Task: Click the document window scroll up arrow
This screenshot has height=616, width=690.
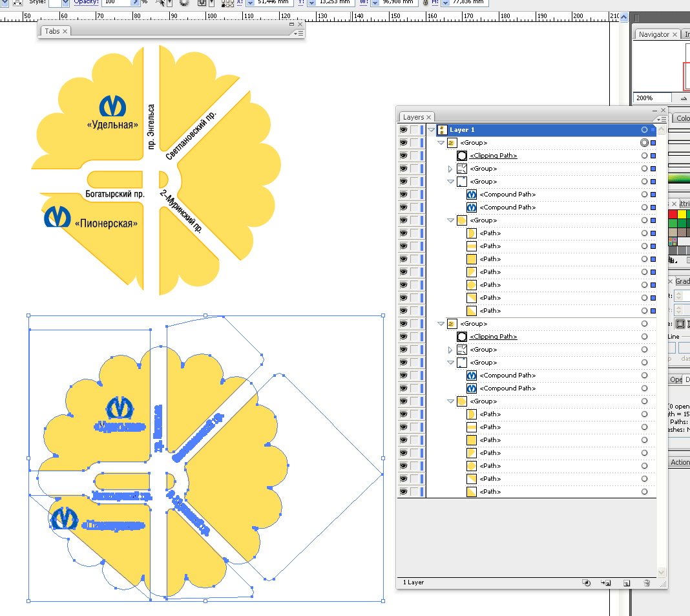Action: pyautogui.click(x=623, y=17)
